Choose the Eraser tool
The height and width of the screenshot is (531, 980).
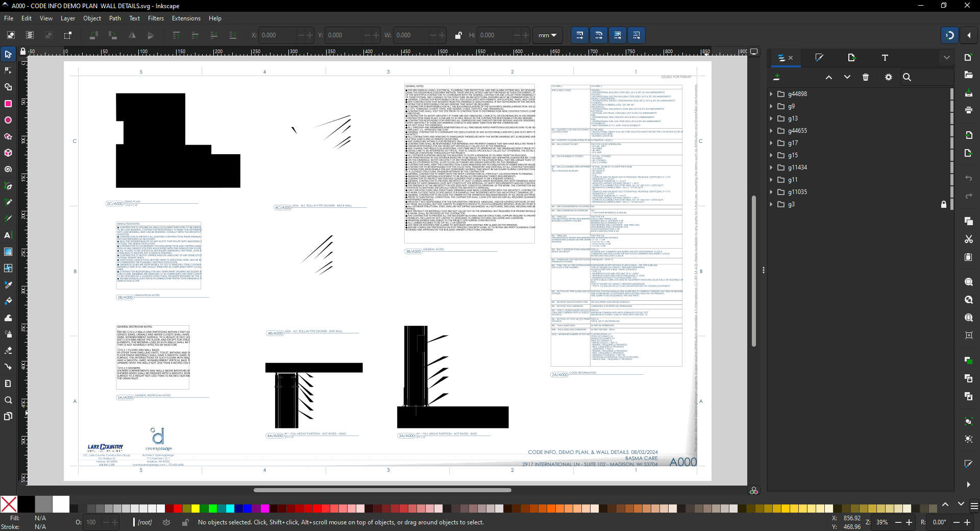(8, 350)
